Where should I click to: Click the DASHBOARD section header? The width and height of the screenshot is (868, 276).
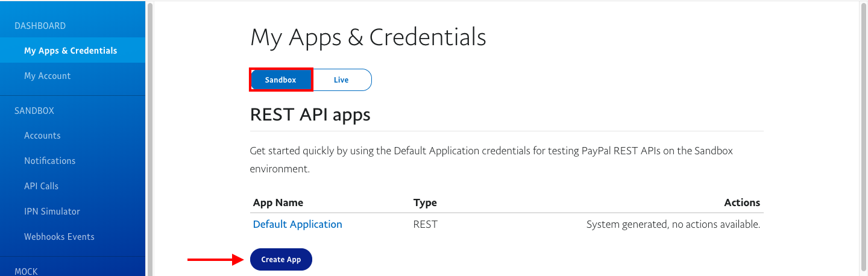(40, 26)
